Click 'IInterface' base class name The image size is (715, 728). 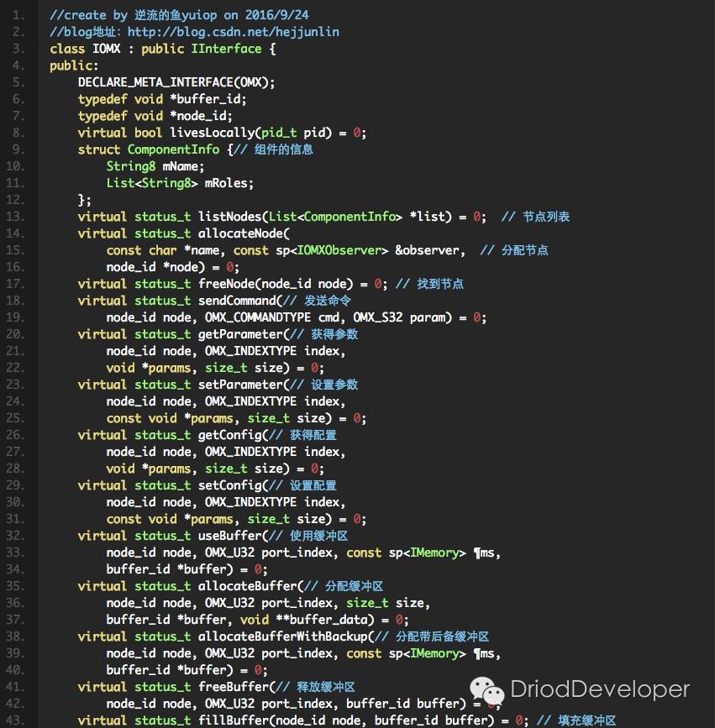point(226,49)
